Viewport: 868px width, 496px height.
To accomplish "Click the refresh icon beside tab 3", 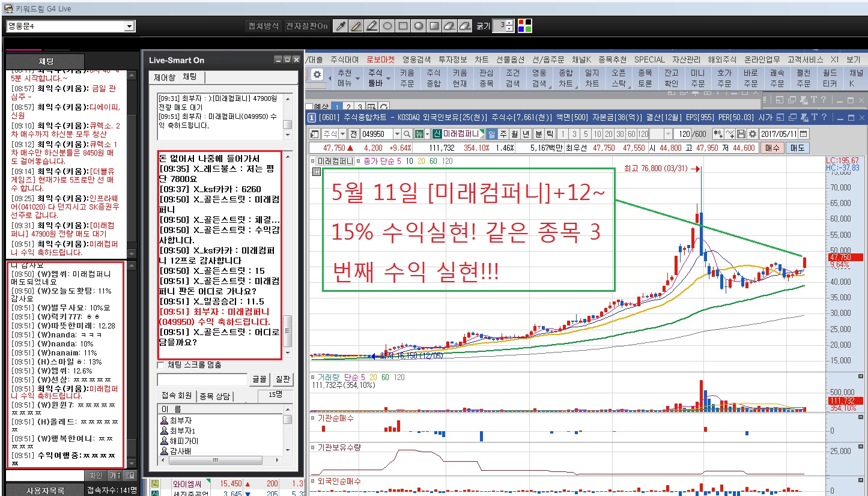I will (384, 106).
